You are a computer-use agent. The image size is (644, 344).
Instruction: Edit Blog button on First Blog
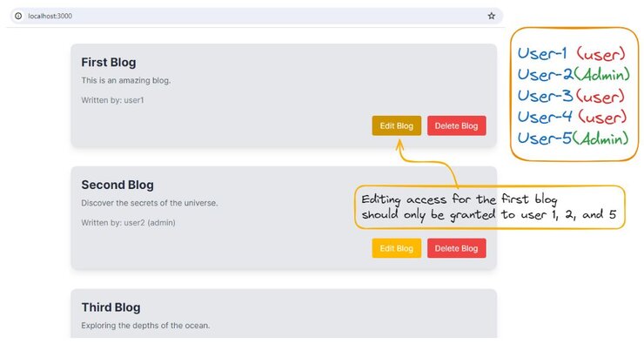(x=396, y=125)
